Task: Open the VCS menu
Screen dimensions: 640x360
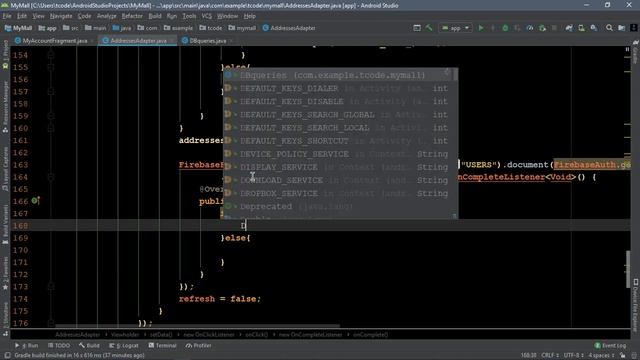Action: coord(207,16)
